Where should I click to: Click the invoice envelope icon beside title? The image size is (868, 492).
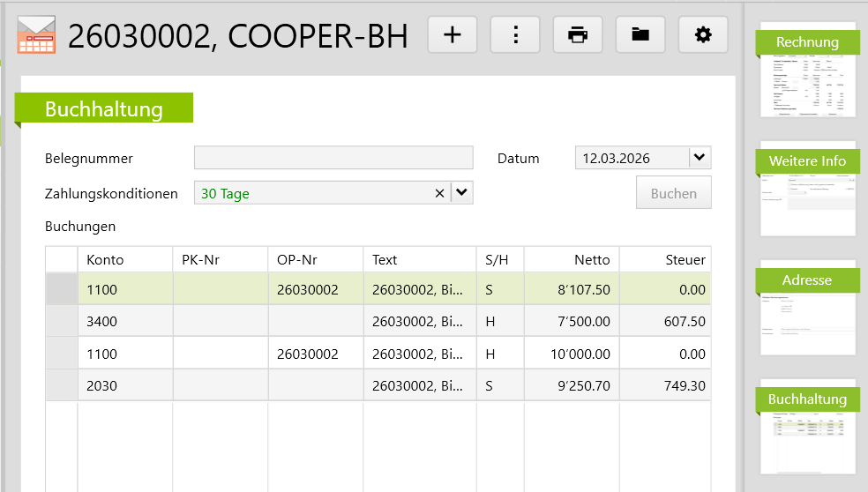tap(36, 35)
